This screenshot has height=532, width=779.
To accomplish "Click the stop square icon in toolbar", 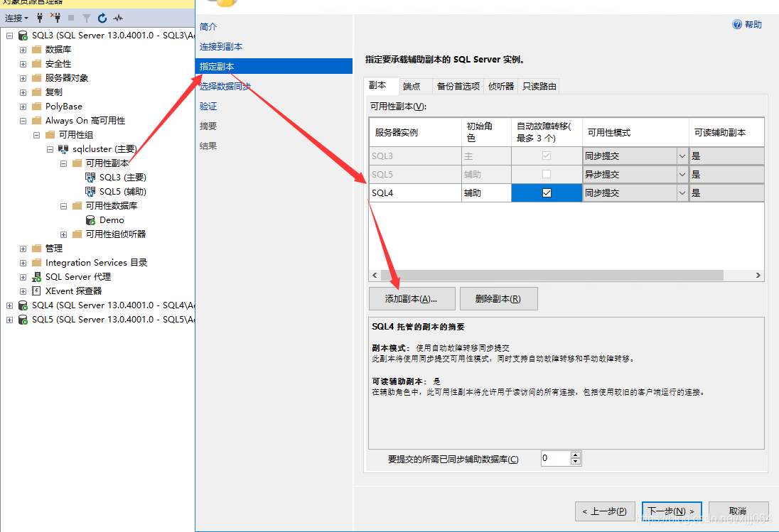I will [x=71, y=18].
